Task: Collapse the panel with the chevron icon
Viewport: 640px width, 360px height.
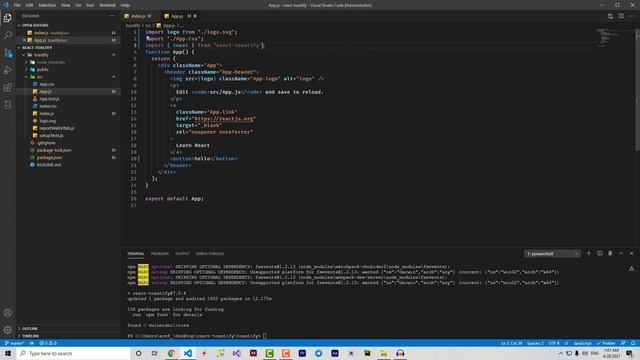Action: pos(621,253)
